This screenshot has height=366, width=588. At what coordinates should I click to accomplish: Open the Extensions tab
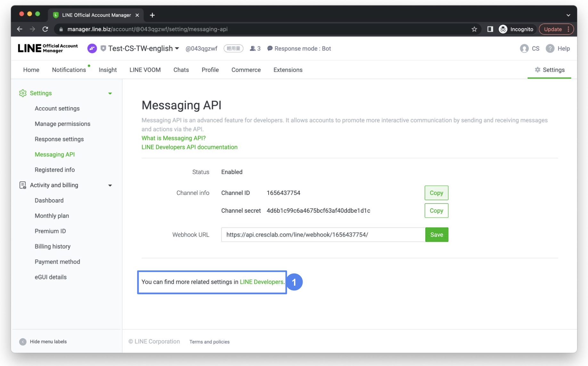pos(288,70)
